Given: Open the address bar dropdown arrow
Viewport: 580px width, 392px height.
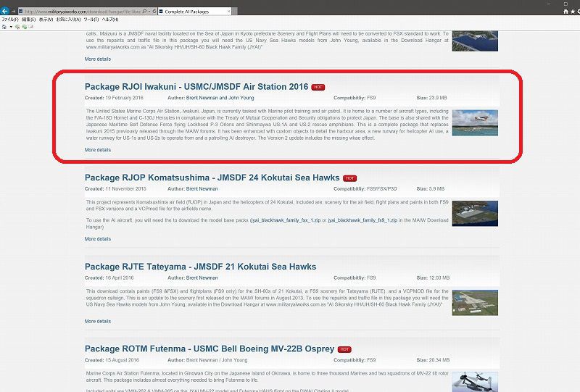Looking at the screenshot, I should click(149, 12).
